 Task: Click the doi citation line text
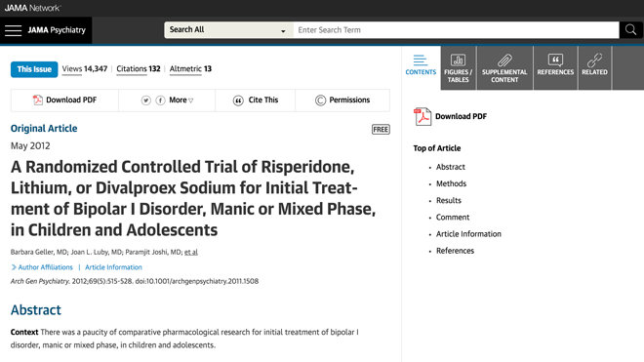pyautogui.click(x=135, y=281)
